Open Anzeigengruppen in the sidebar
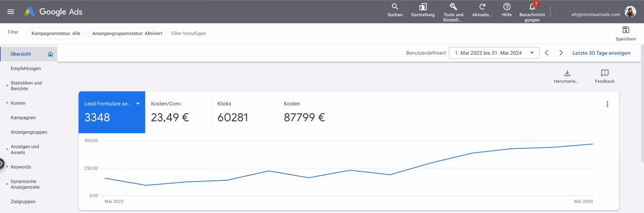644x213 pixels. 29,132
